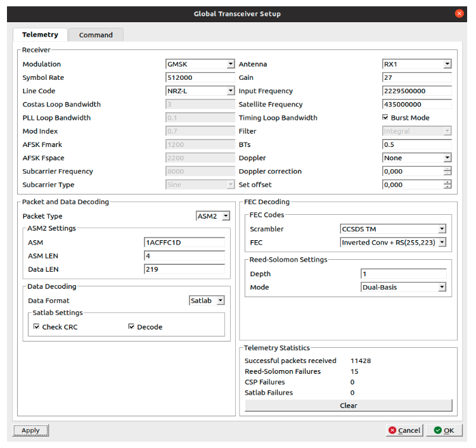Click the Doppler correction value field
This screenshot has width=476, height=448.
coord(413,171)
